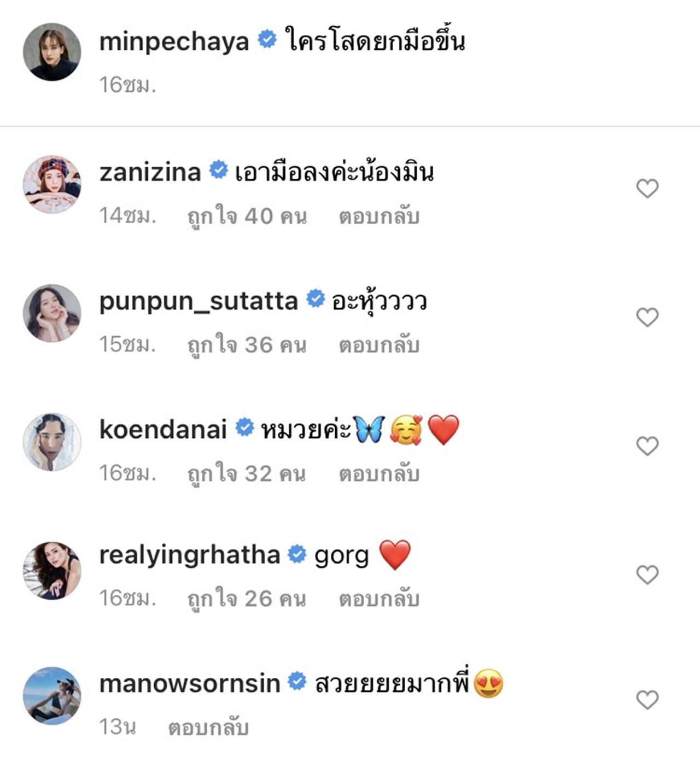Like koendanai's comment using the heart
This screenshot has width=700, height=768.
[x=647, y=446]
